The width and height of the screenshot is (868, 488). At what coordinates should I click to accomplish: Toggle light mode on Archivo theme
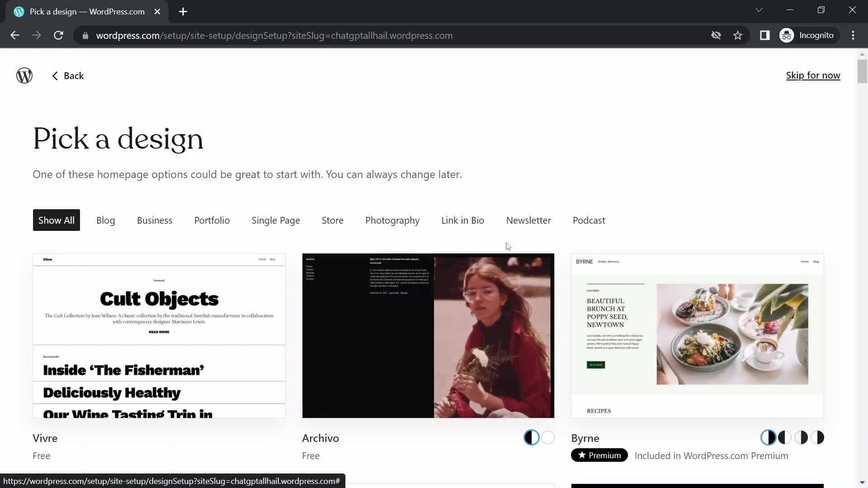tap(547, 437)
